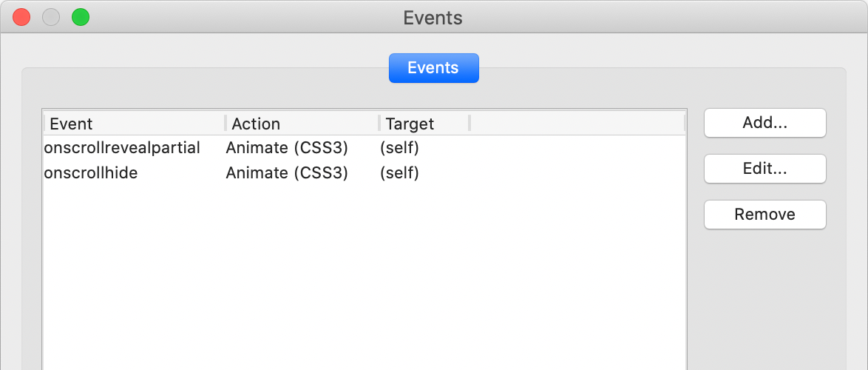
Task: Click (self) target in second row
Action: click(399, 173)
